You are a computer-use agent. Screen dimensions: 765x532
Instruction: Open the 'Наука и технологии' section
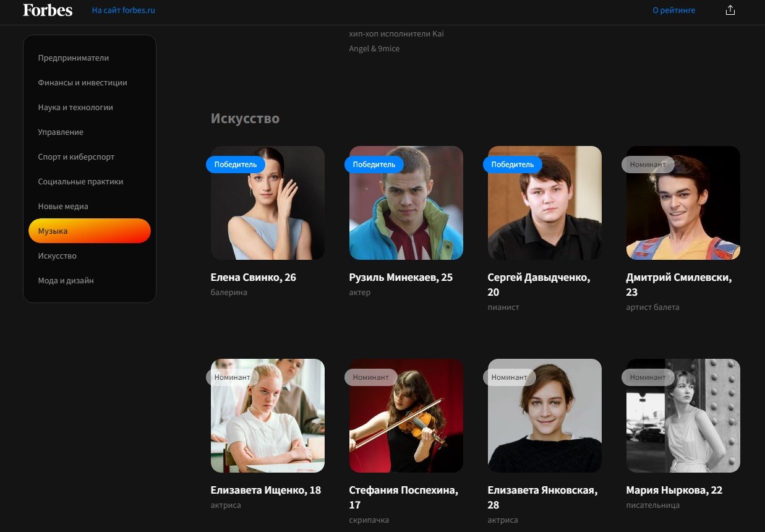tap(77, 107)
